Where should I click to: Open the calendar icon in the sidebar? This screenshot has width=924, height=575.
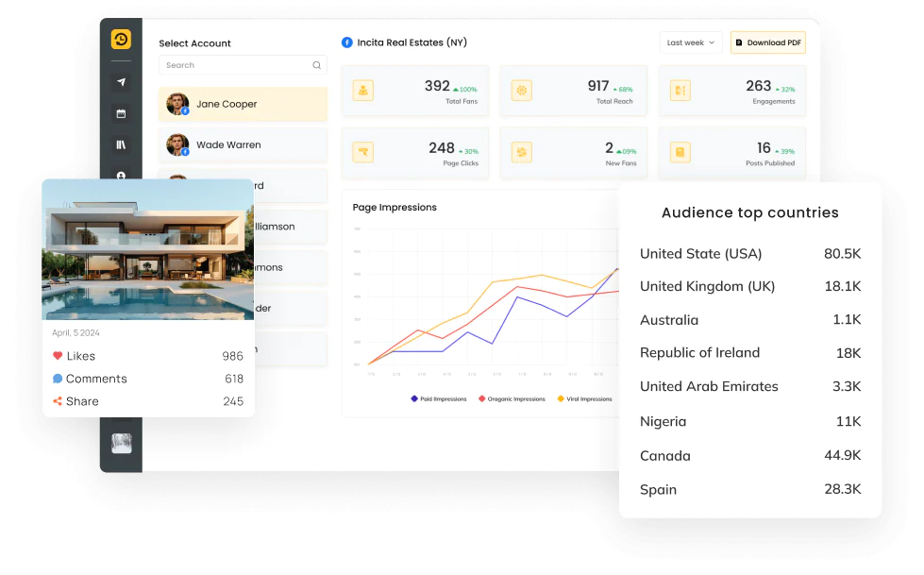click(x=121, y=114)
